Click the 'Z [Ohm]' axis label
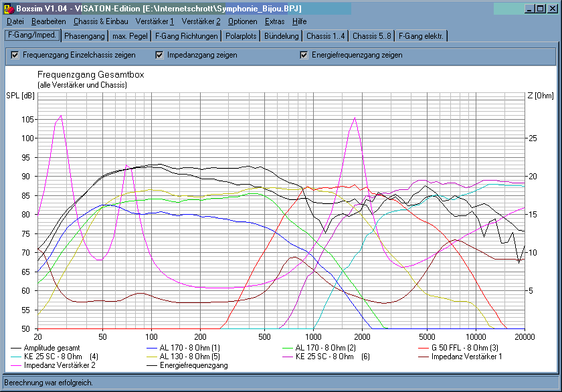Viewport: 562px width, 392px height. click(x=541, y=96)
